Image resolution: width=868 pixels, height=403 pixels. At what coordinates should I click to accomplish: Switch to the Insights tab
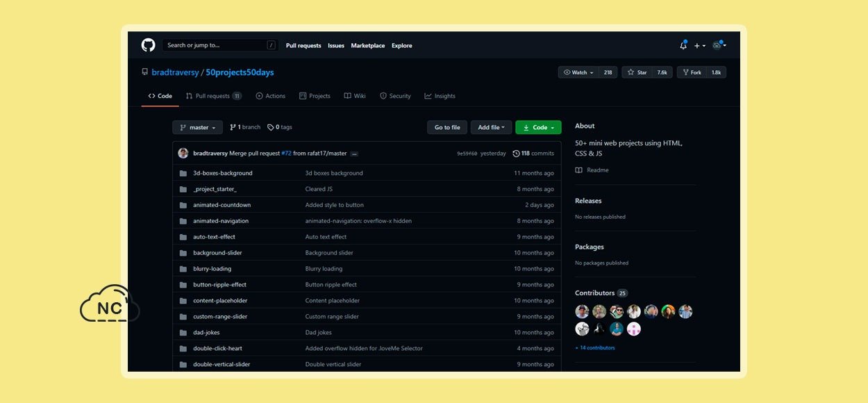[x=440, y=96]
